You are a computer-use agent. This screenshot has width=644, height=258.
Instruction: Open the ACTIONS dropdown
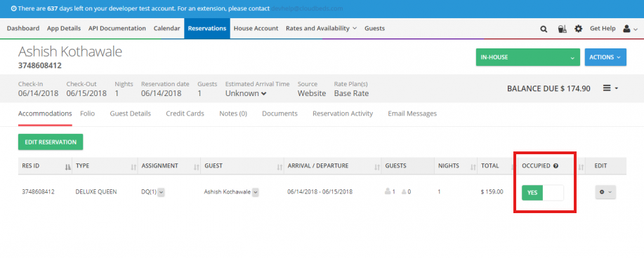[605, 57]
